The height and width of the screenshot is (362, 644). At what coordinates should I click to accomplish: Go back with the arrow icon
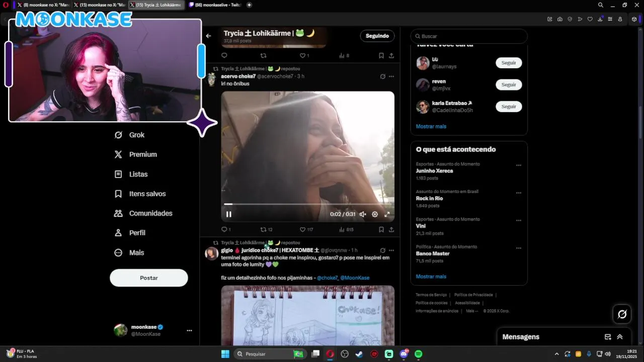[x=208, y=36]
